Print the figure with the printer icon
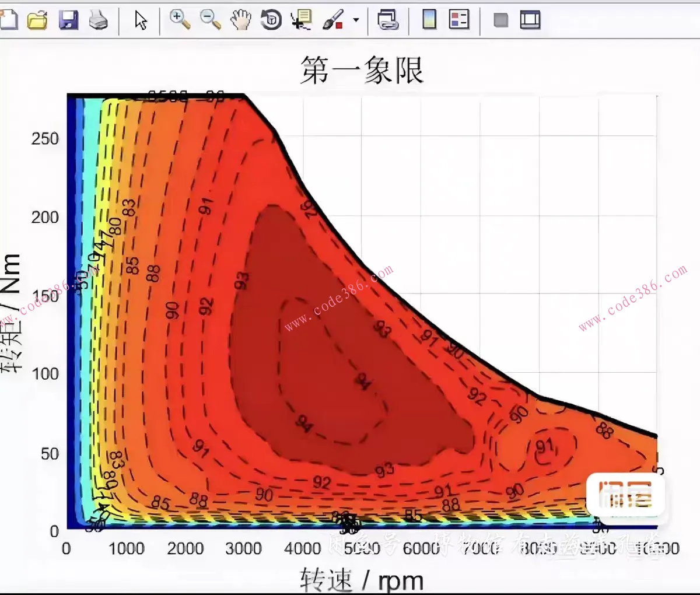This screenshot has height=595, width=700. pos(99,21)
